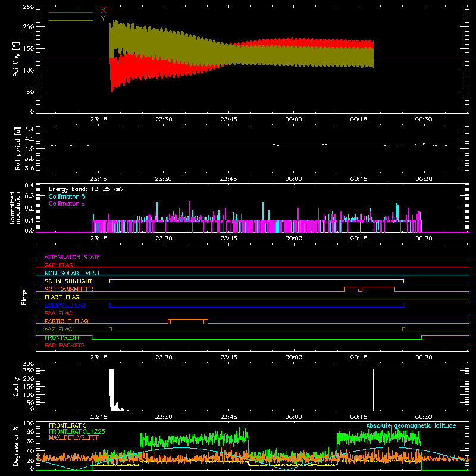Viewport: 476px width, 476px height.
Task: Click the 'Quality' axis title
Action: click(15, 386)
